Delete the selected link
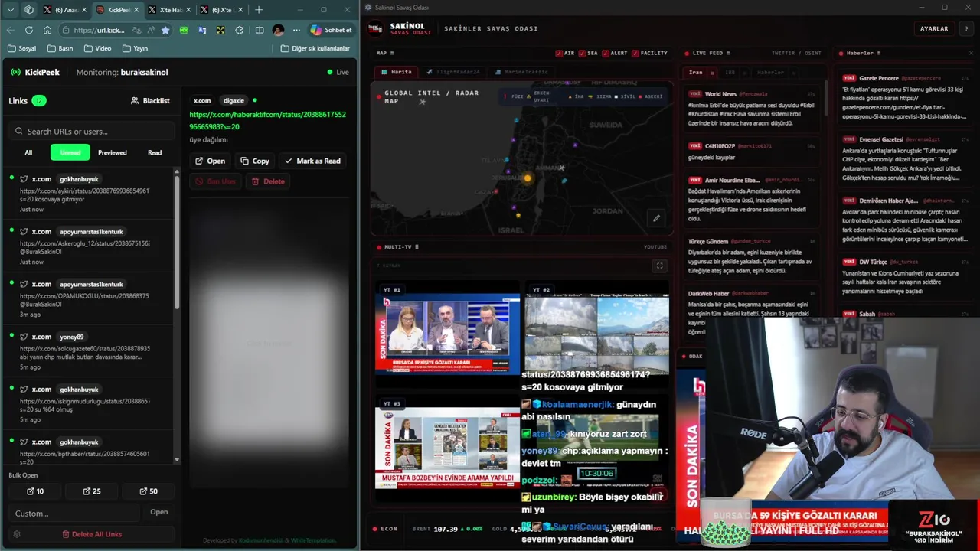This screenshot has height=551, width=980. coord(269,181)
